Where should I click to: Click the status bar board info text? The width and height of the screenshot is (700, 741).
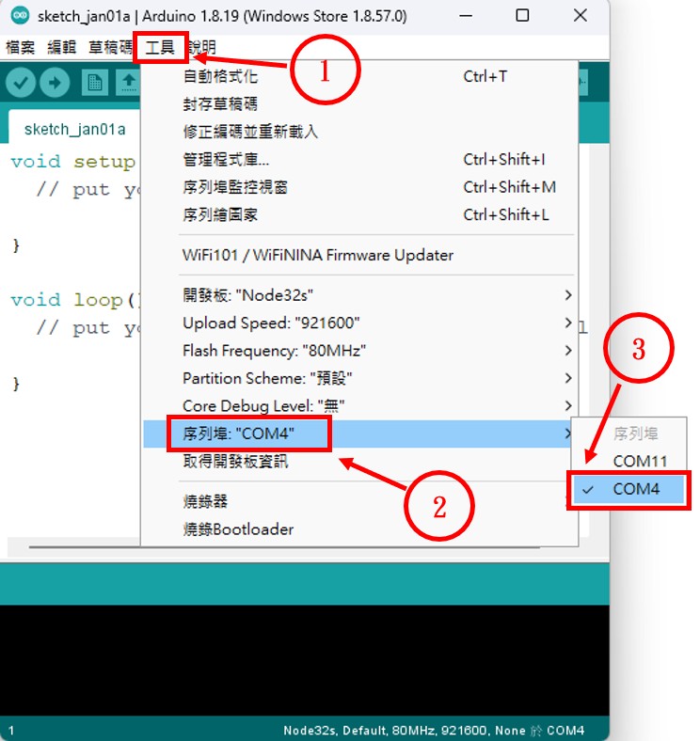[x=433, y=731]
